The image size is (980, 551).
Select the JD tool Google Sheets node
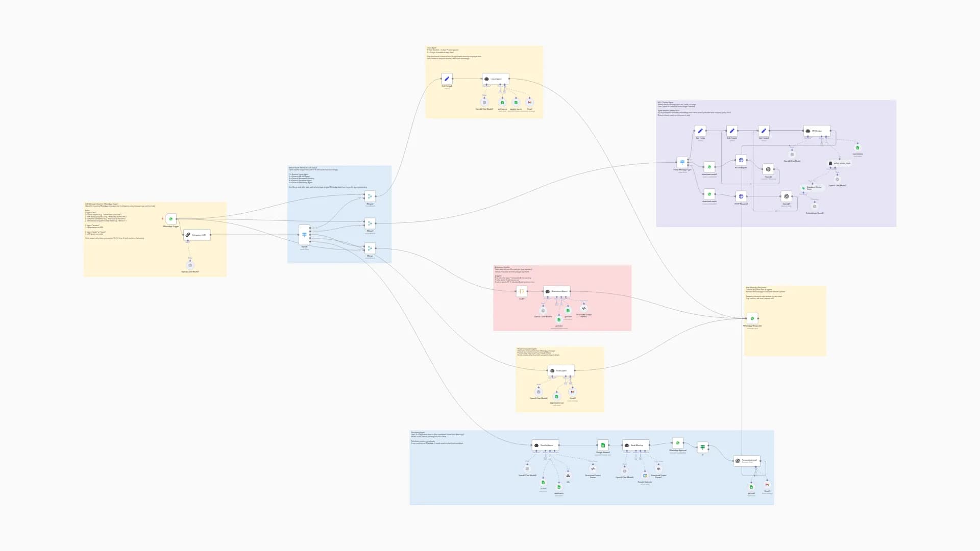click(x=543, y=482)
